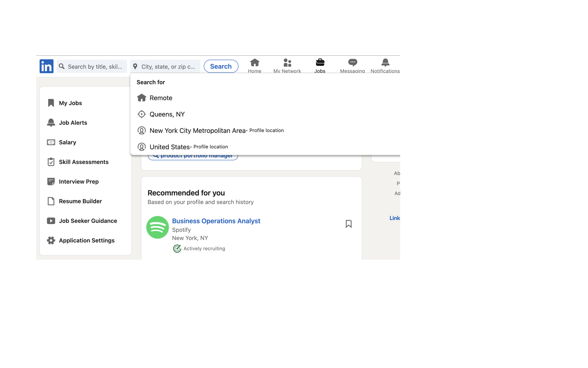
Task: Open Skill Assessments in the sidebar
Action: pos(84,162)
